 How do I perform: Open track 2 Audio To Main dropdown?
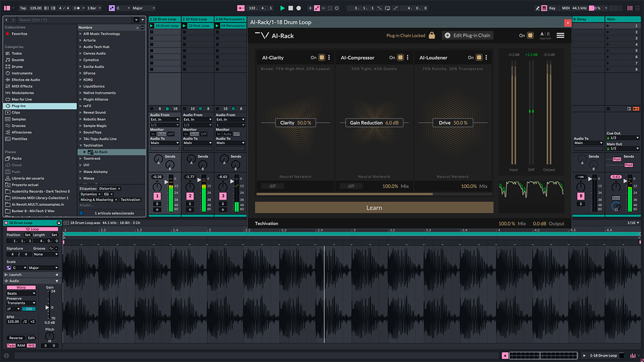(x=197, y=143)
